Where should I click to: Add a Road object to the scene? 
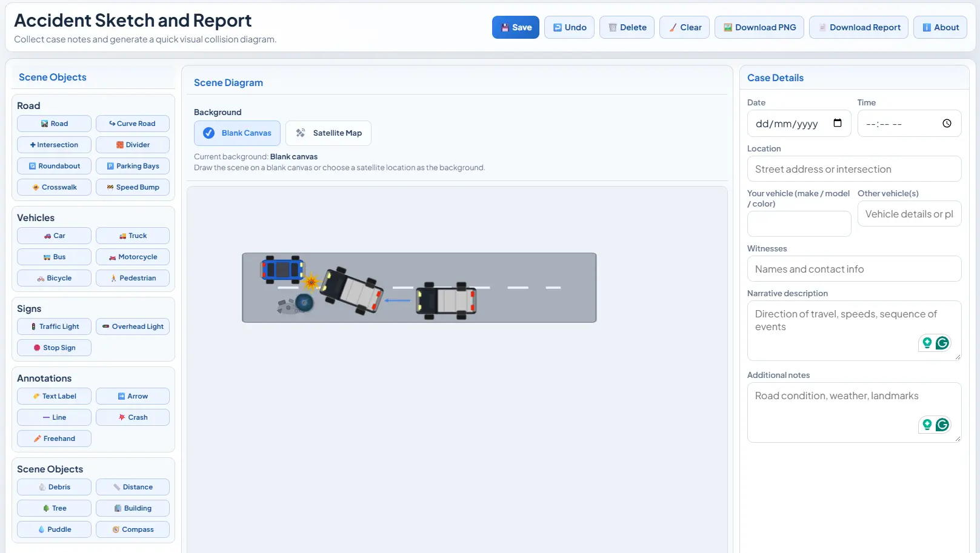(54, 124)
